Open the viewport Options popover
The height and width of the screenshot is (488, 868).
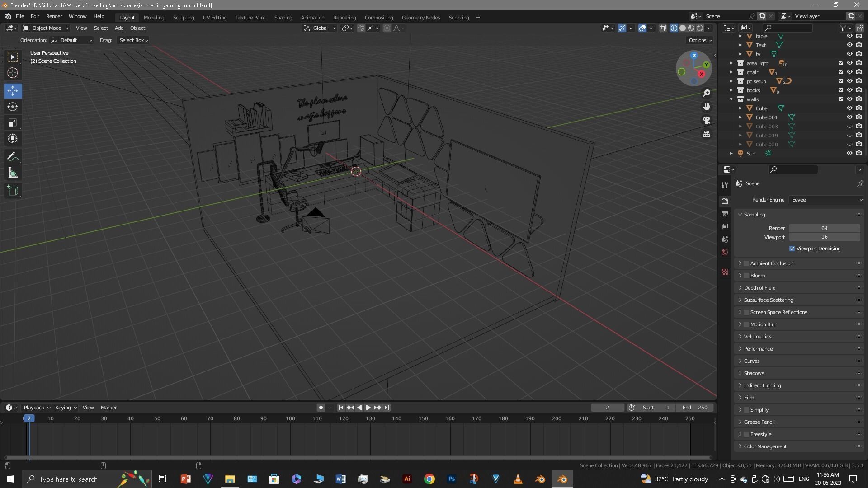pyautogui.click(x=699, y=40)
